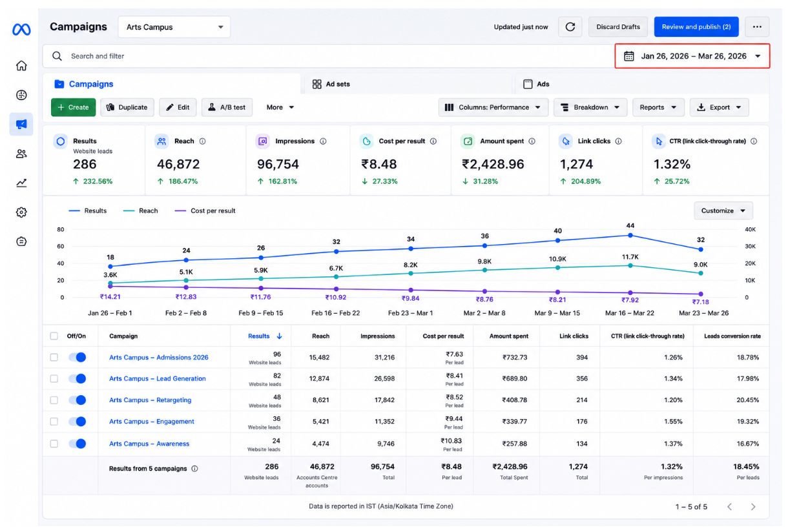Click the green Create button

click(x=74, y=107)
